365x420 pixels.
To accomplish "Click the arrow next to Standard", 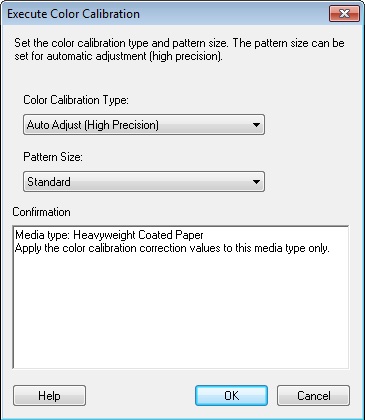I will [256, 182].
